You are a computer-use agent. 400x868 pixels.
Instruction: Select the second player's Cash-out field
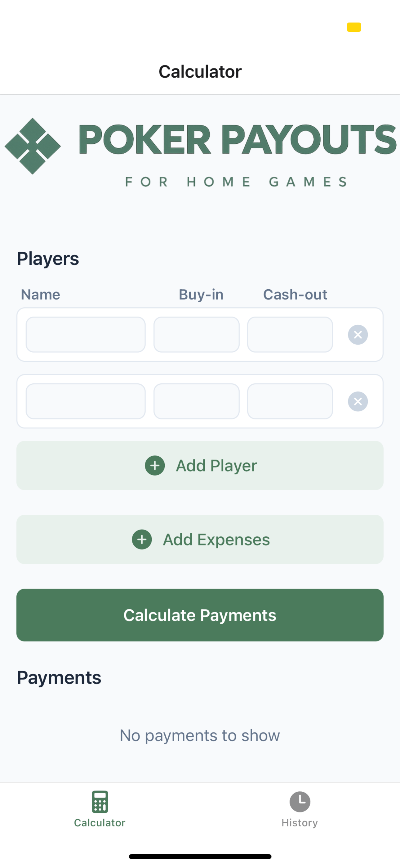coord(290,401)
